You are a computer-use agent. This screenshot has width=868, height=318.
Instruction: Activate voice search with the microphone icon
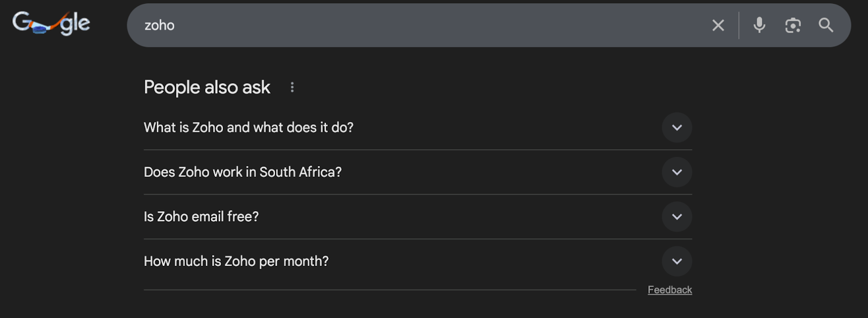click(758, 25)
